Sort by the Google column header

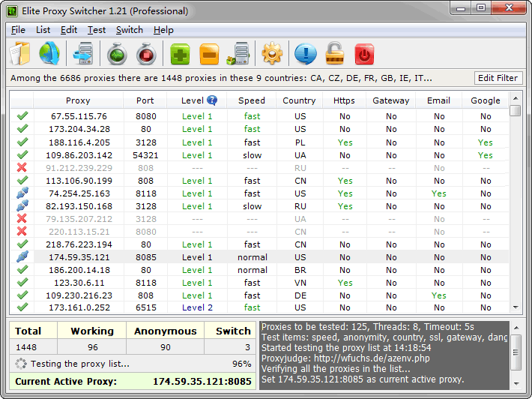pos(486,100)
